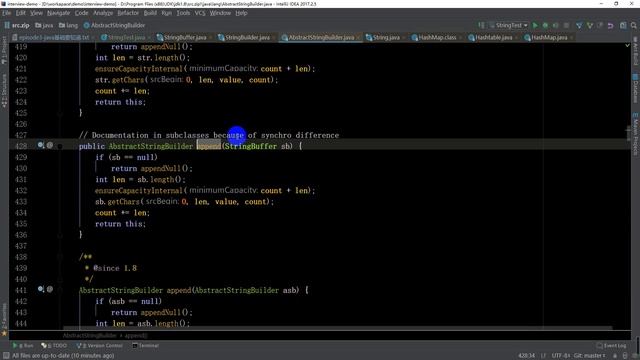Viewport: 640px width, 360px height.
Task: Click override gutter icon on line 441
Action: coord(40,289)
